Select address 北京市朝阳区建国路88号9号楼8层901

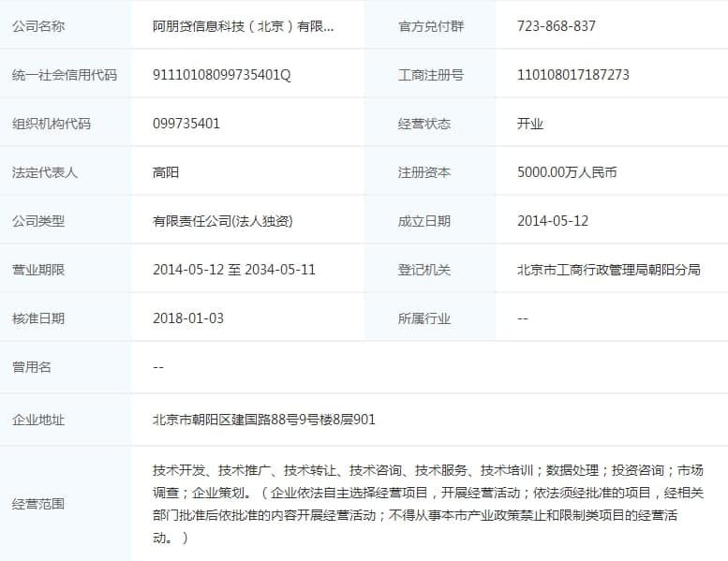[x=263, y=420]
